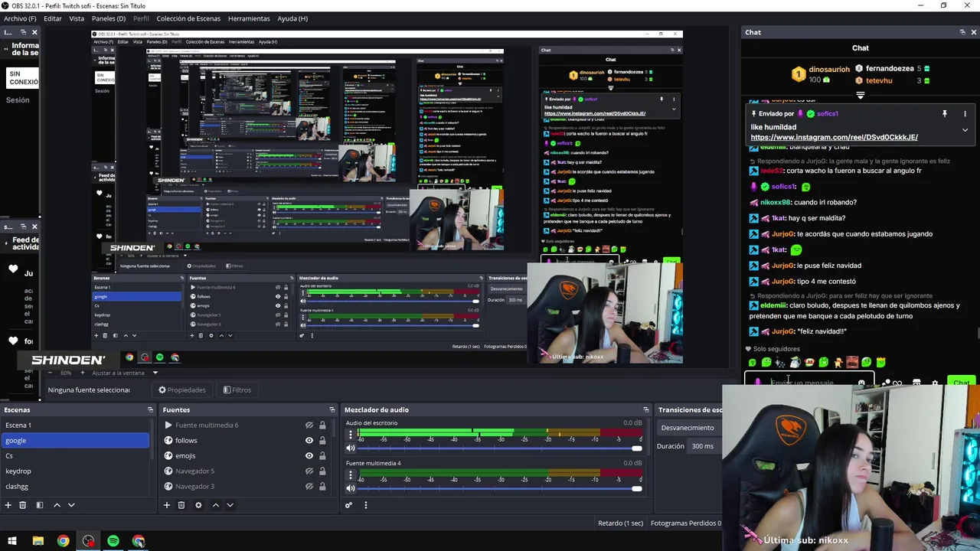Show the Fuente multimedia 6 source

click(x=309, y=425)
